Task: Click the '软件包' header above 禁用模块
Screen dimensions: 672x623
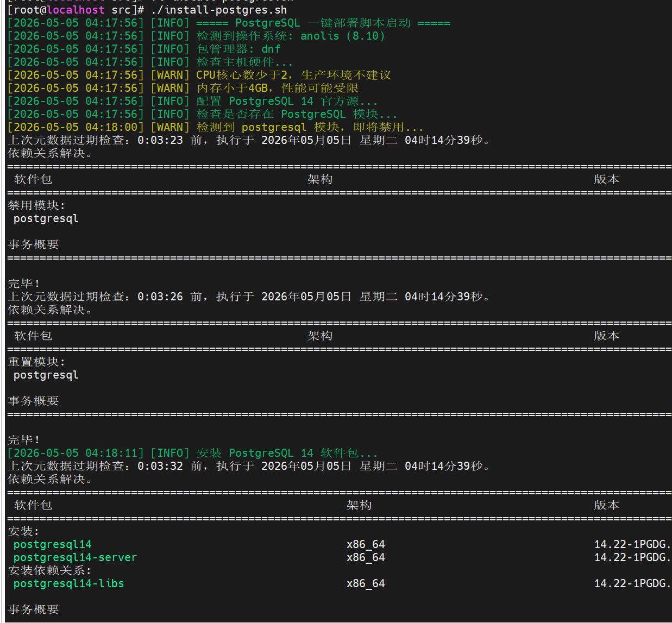Action: coord(33,179)
